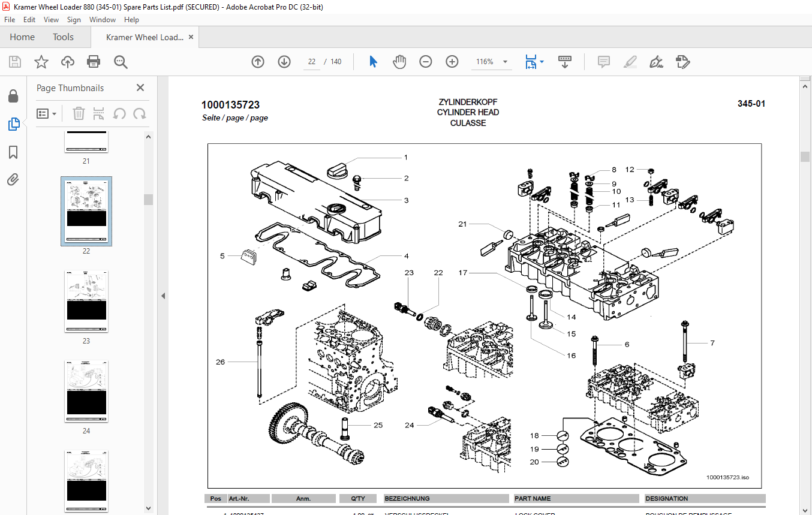
Task: Open thumbnails panel options dropdown
Action: pos(47,113)
